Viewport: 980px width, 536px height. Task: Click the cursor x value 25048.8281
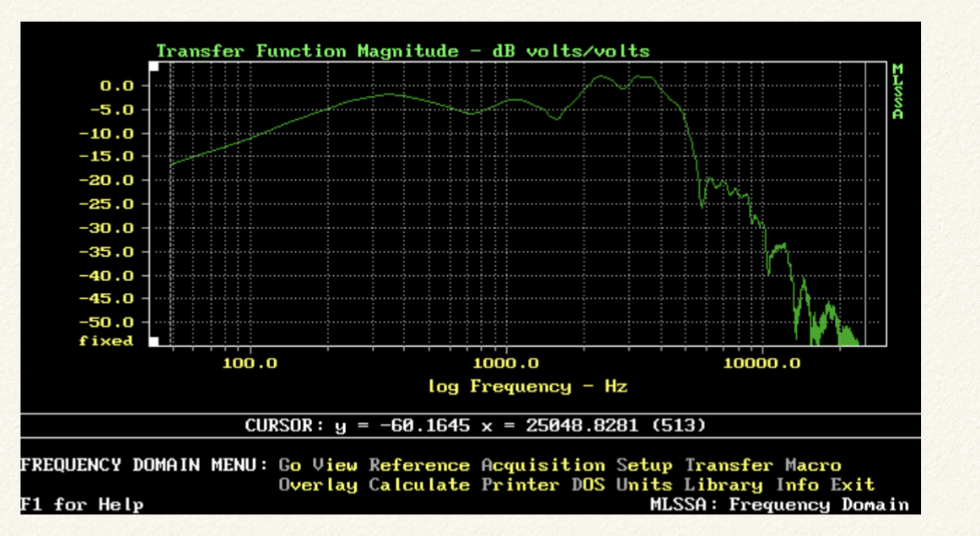click(582, 426)
